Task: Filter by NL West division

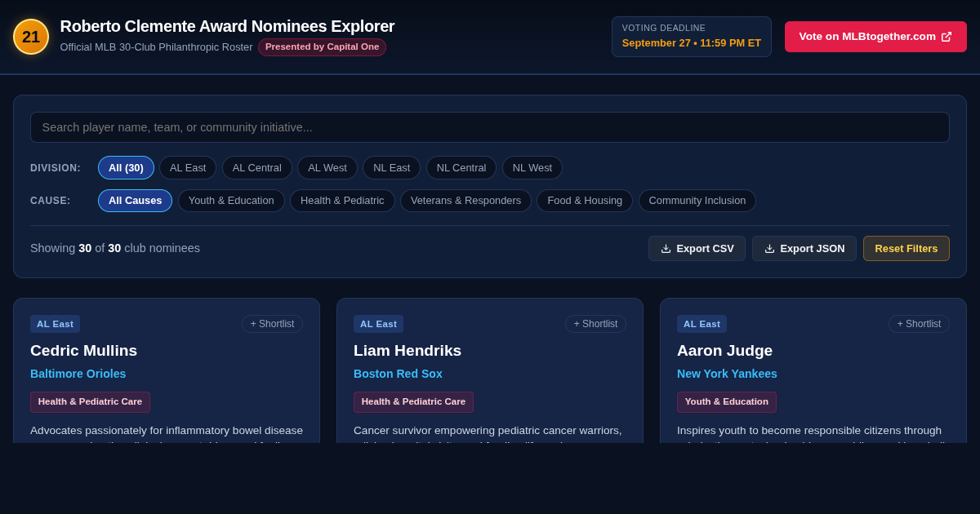Action: (x=532, y=168)
